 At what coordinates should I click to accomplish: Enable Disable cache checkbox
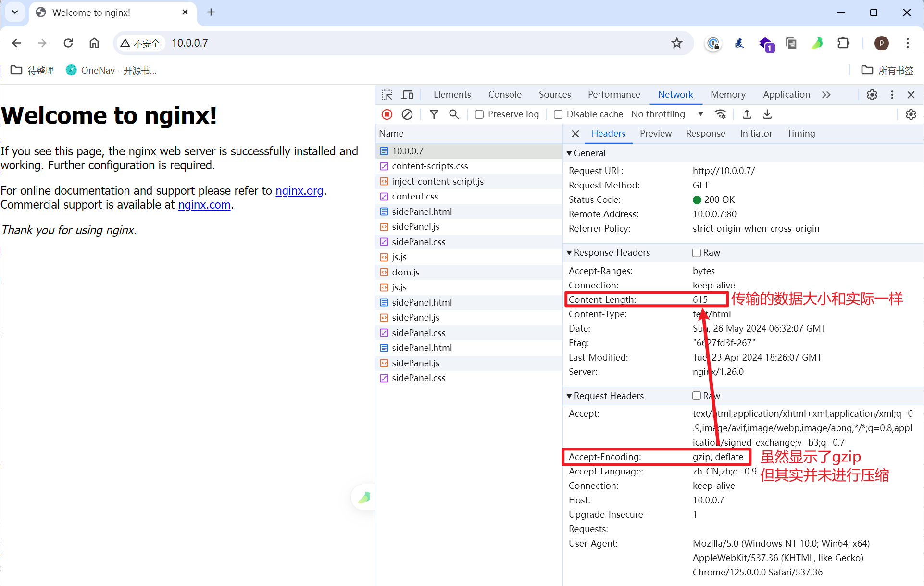coord(558,114)
